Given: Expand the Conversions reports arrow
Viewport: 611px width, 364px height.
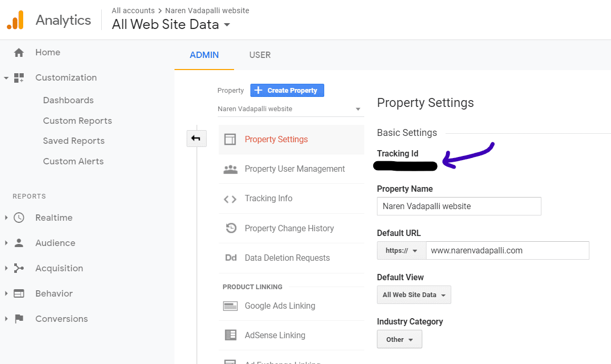Looking at the screenshot, I should (x=6, y=319).
